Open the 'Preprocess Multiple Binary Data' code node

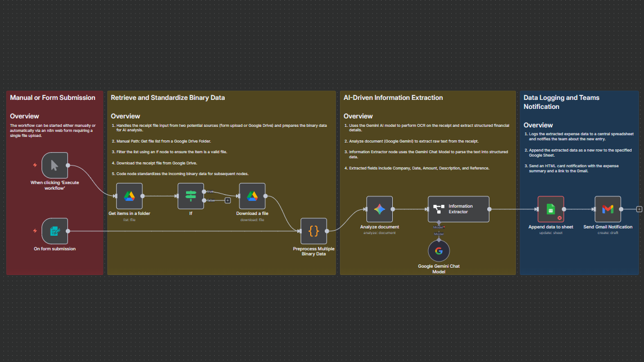pyautogui.click(x=314, y=230)
